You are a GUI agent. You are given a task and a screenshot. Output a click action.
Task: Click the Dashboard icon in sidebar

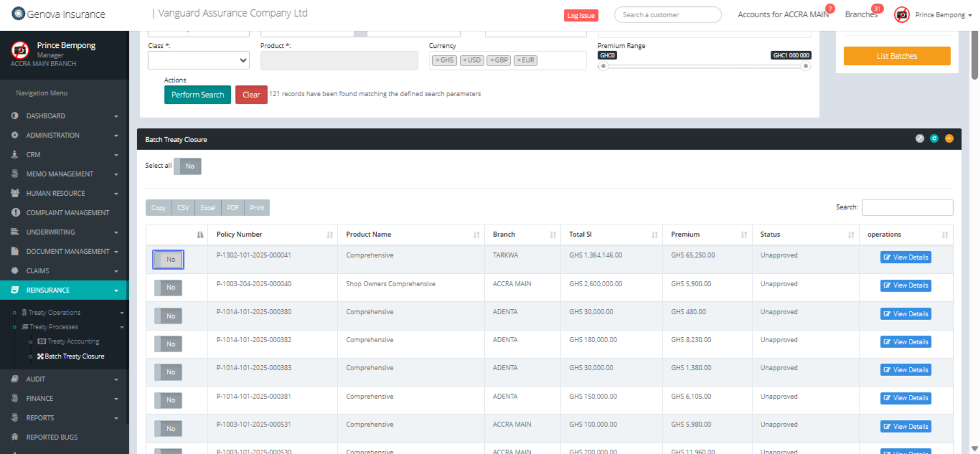15,116
